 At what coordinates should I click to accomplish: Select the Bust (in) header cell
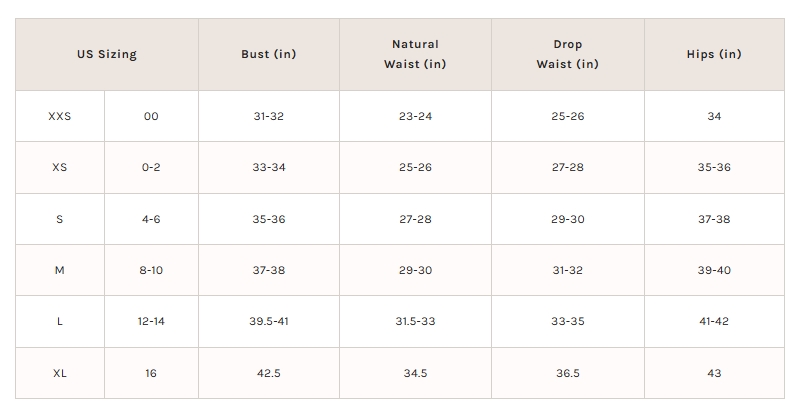tap(268, 54)
